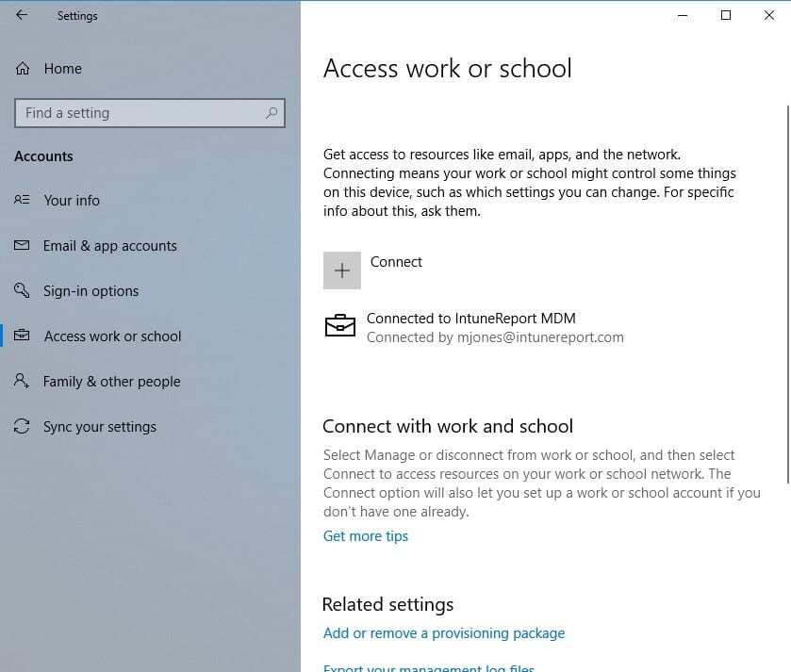The width and height of the screenshot is (791, 672).
Task: Open the Home icon
Action: click(x=23, y=68)
